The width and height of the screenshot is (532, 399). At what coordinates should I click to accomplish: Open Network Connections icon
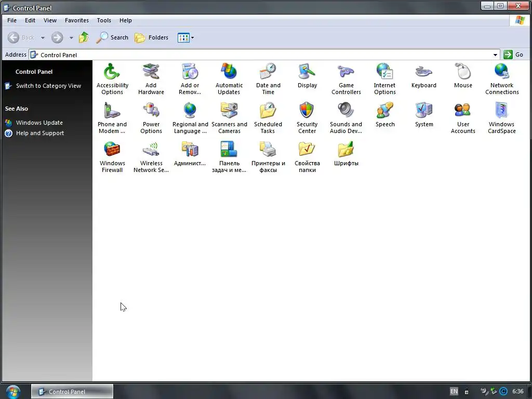tap(502, 72)
